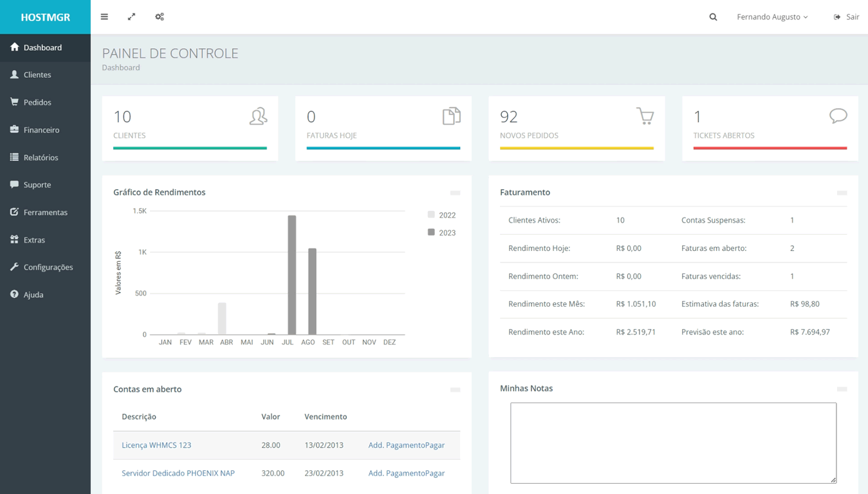This screenshot has height=494, width=868.
Task: Toggle the 2023 series in chart legend
Action: point(441,233)
